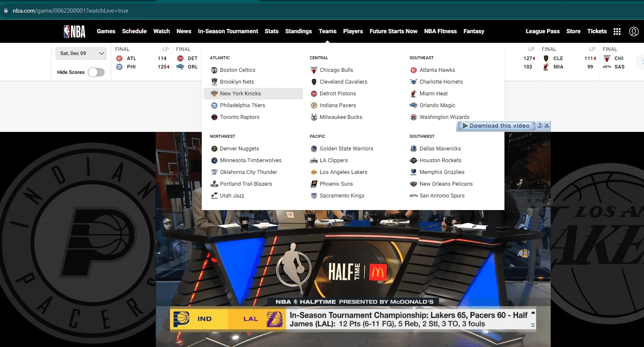Open the Watch menu
The image size is (644, 347).
[x=161, y=31]
